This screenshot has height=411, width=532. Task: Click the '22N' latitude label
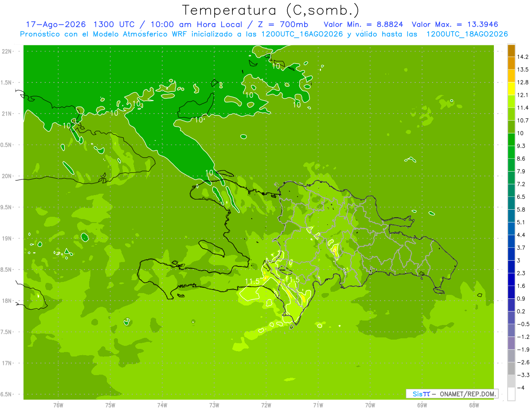click(x=8, y=51)
